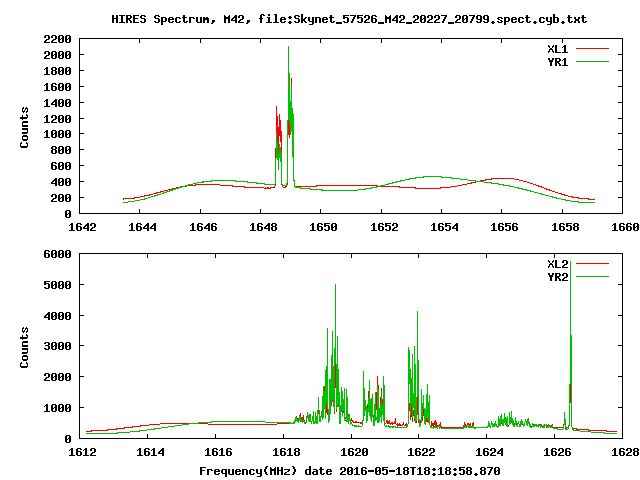This screenshot has height=480, width=640.
Task: Click the YR1 legend label
Action: pos(557,61)
